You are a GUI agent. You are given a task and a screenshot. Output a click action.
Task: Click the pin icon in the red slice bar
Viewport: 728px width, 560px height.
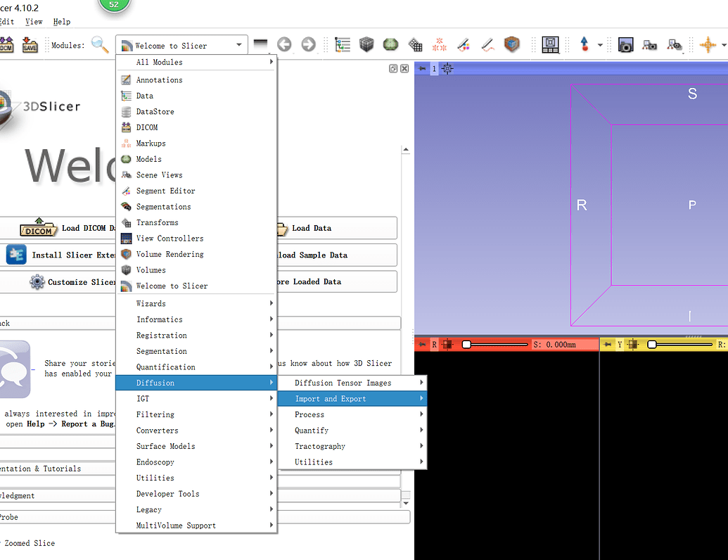pos(422,345)
